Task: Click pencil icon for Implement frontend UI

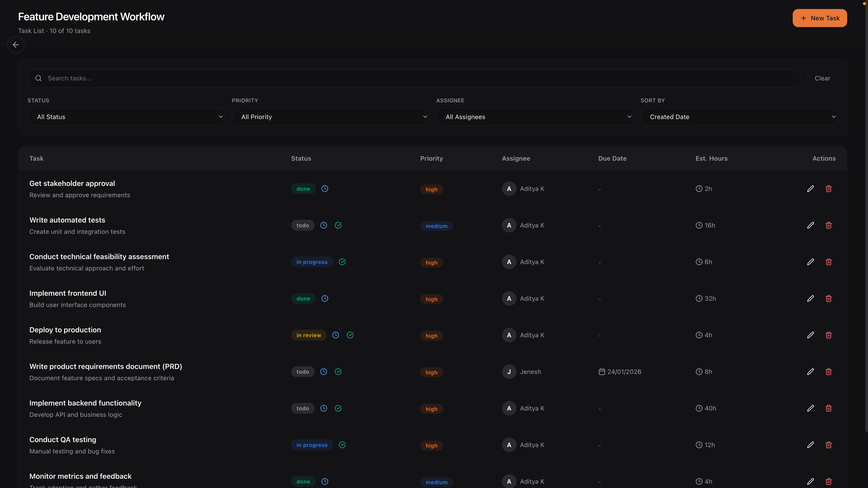Action: 810,298
